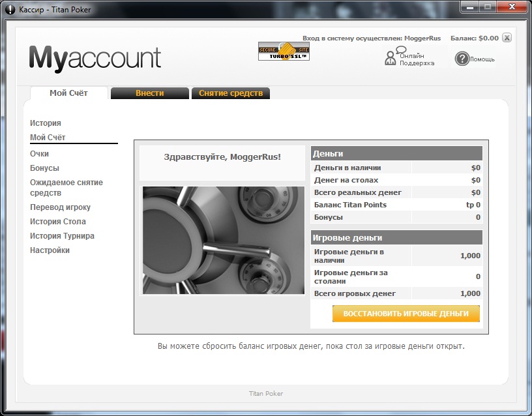This screenshot has height=416, width=532.
Task: Open Настройки in the sidebar
Action: pyautogui.click(x=50, y=250)
